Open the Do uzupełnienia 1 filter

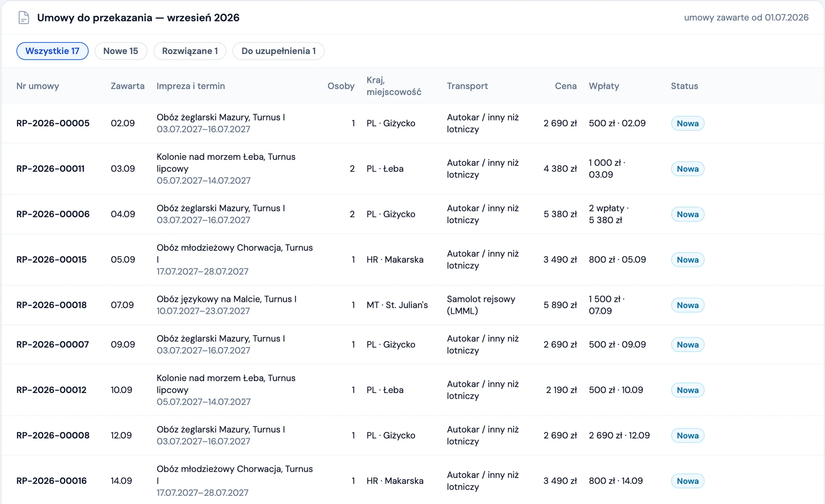point(278,51)
